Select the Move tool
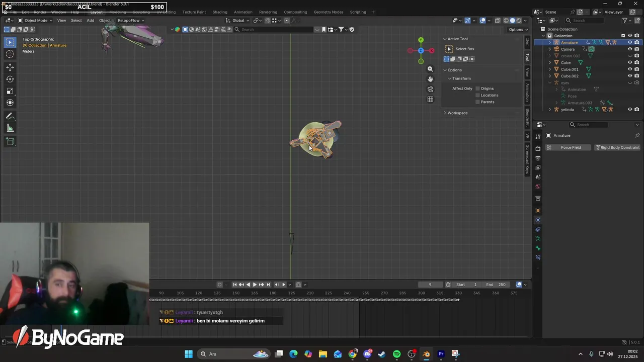 click(10, 67)
